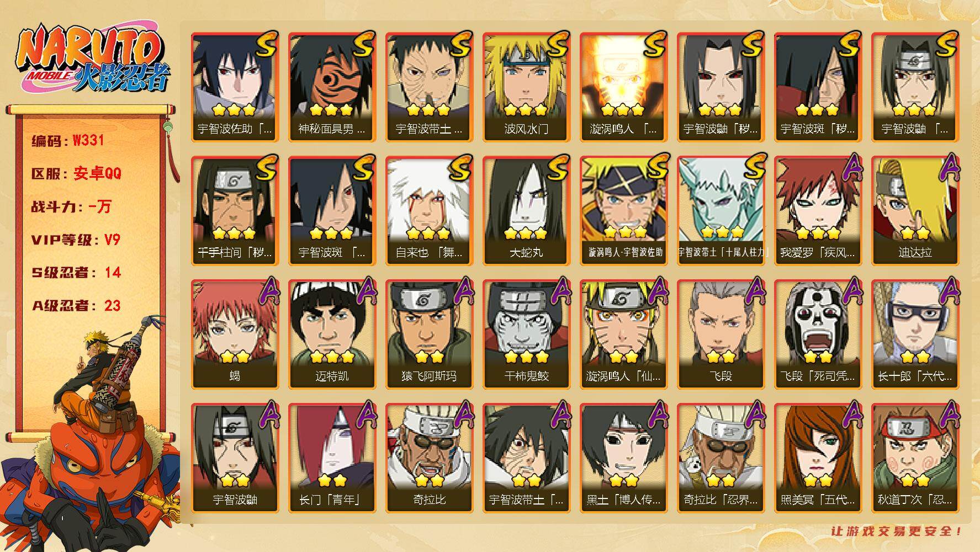Click the 神秘面具男 character card
Image resolution: width=980 pixels, height=552 pixels.
(332, 87)
